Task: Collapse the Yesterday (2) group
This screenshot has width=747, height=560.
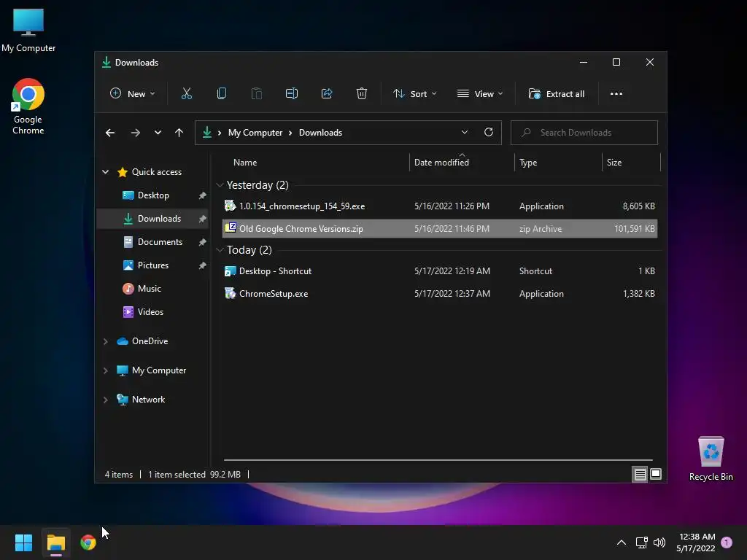Action: pyautogui.click(x=220, y=185)
